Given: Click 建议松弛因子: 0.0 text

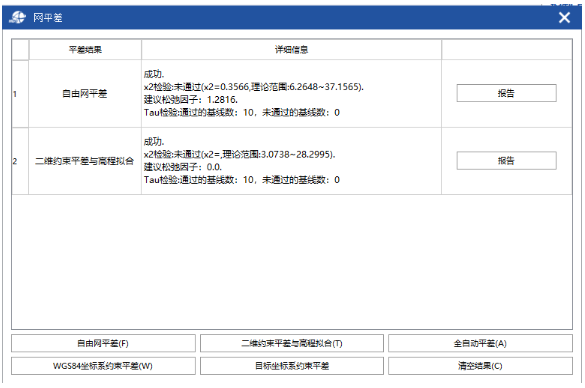Looking at the screenshot, I should [183, 167].
